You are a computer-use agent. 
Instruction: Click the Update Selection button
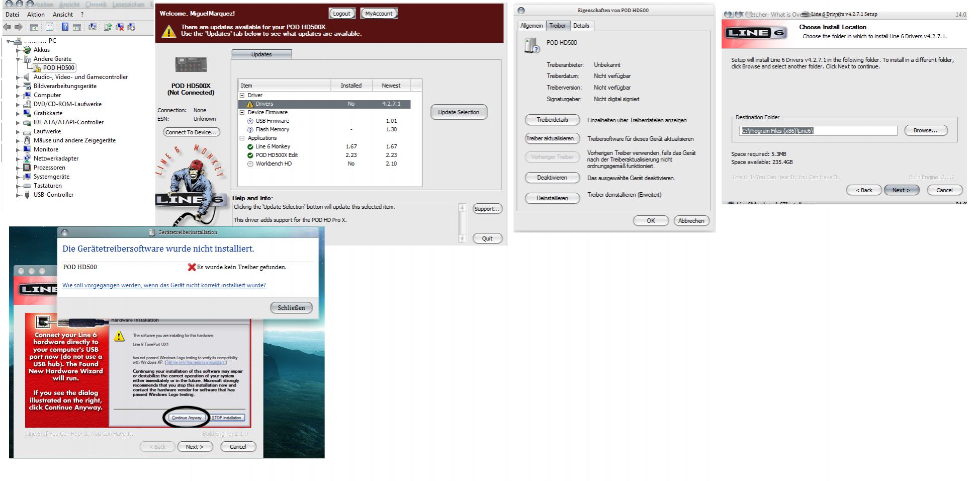point(459,112)
